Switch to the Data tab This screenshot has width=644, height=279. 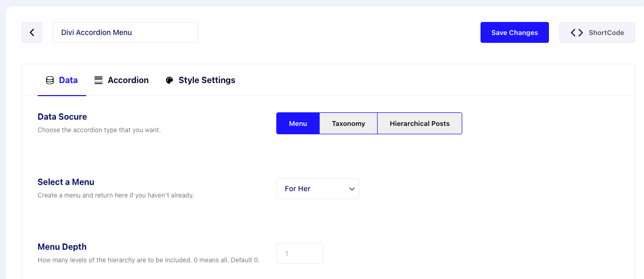(x=62, y=80)
